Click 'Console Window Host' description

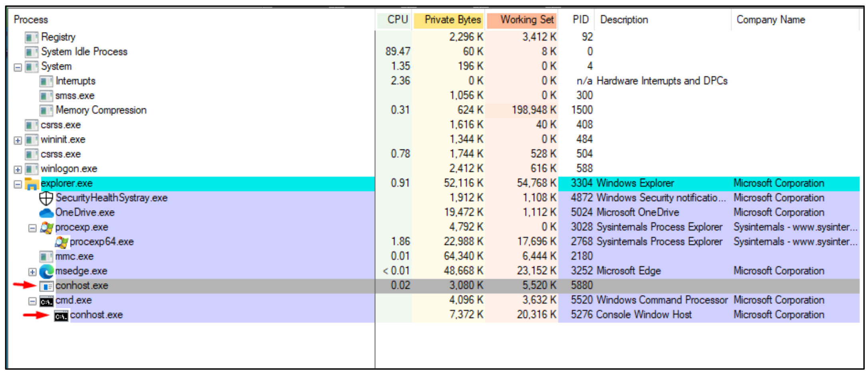coord(644,315)
